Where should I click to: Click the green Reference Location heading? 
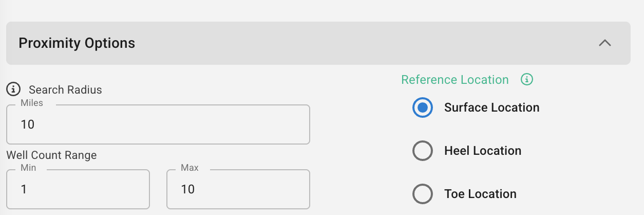pos(454,80)
